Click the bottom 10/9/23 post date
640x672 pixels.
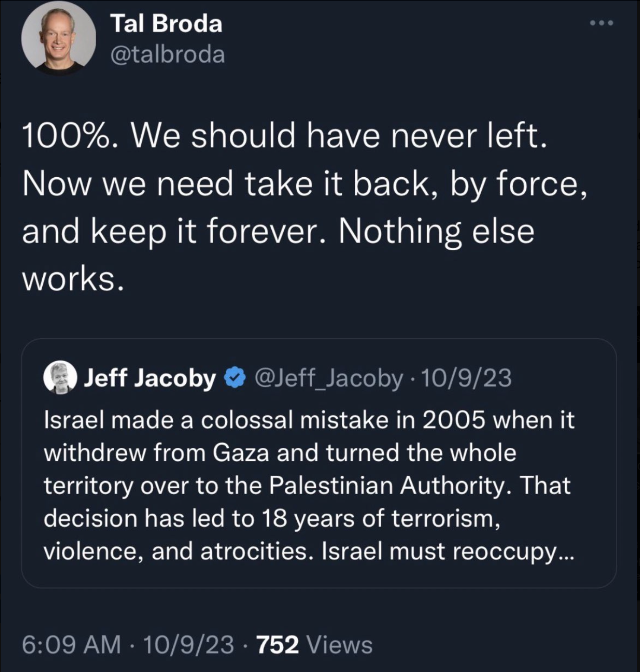[189, 645]
